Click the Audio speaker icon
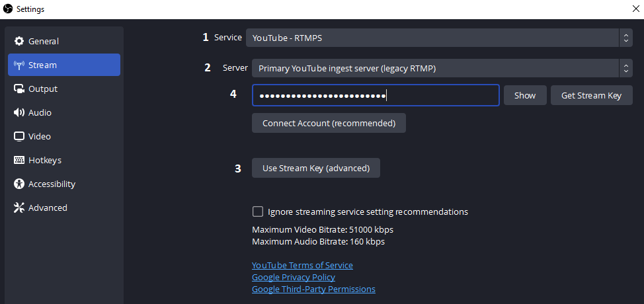Viewport: 644px width, 304px height. tap(19, 113)
